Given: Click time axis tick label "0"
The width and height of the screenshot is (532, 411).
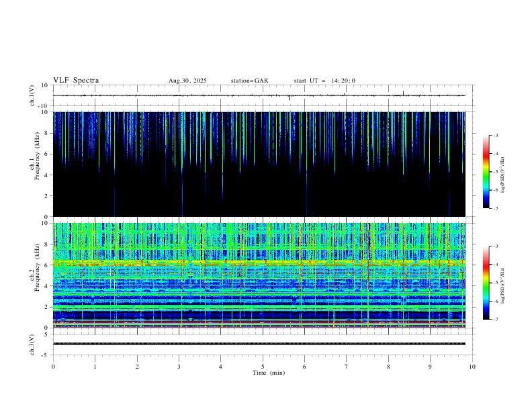Looking at the screenshot, I should point(53,367).
